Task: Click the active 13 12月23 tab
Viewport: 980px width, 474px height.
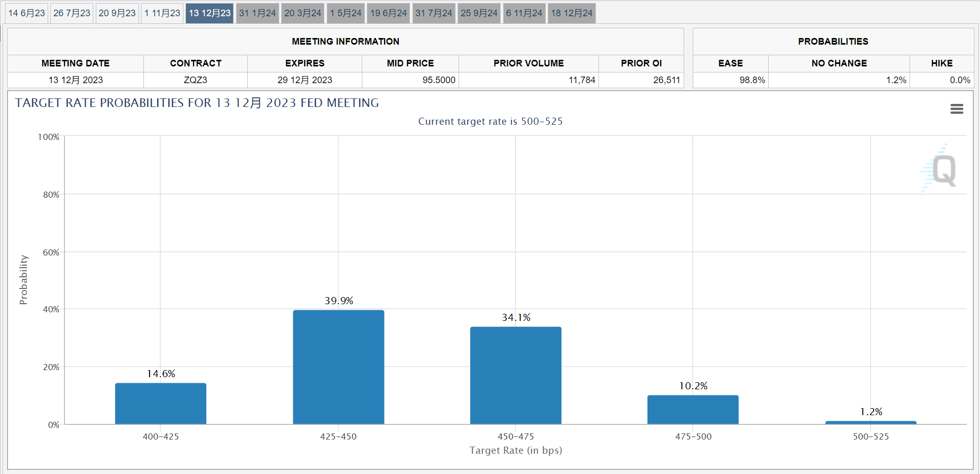Action: click(209, 13)
